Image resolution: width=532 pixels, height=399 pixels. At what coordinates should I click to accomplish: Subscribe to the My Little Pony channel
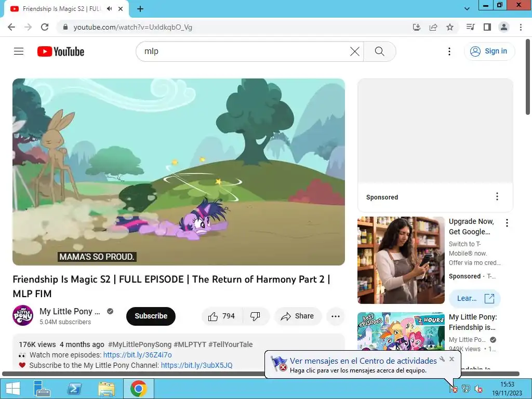[x=151, y=316]
